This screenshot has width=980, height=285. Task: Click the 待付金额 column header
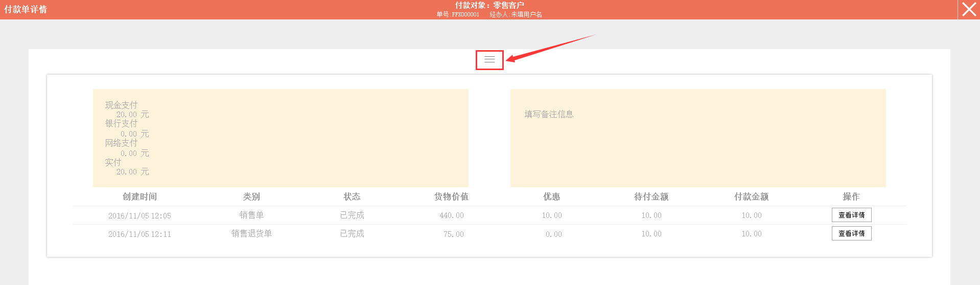coord(651,196)
